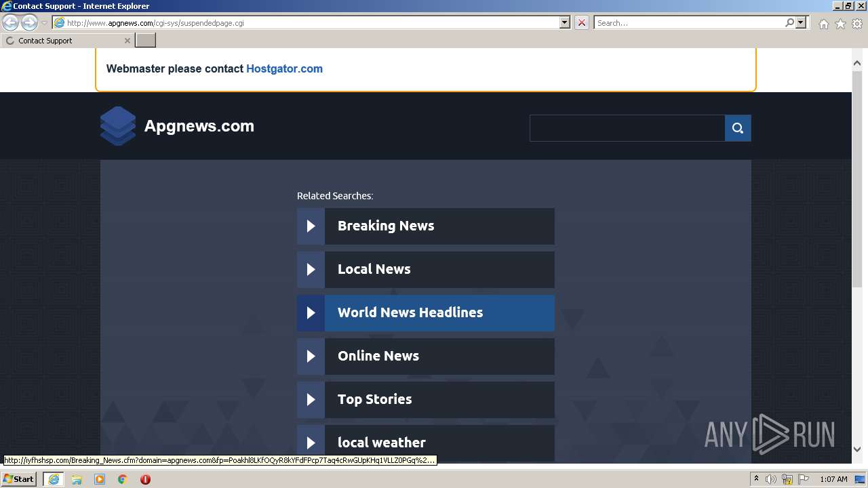Open the Hostgator.com link
This screenshot has width=868, height=488.
pyautogui.click(x=284, y=68)
